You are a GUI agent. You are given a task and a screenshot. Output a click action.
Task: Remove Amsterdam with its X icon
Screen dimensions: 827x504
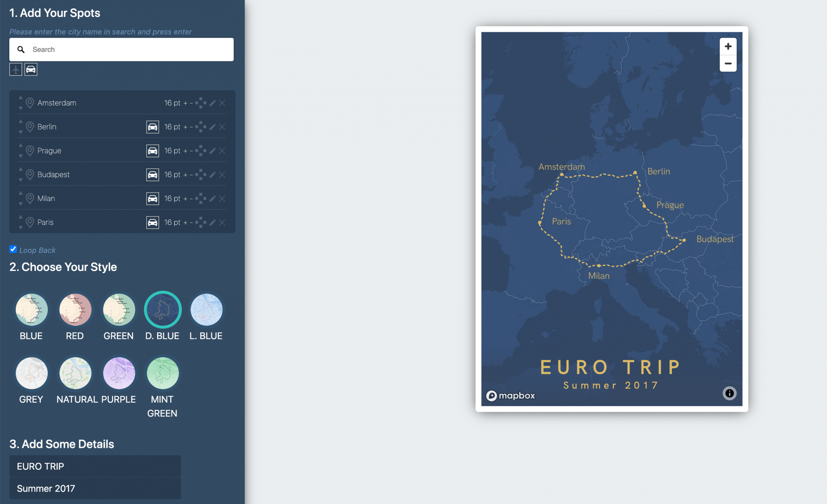(222, 103)
